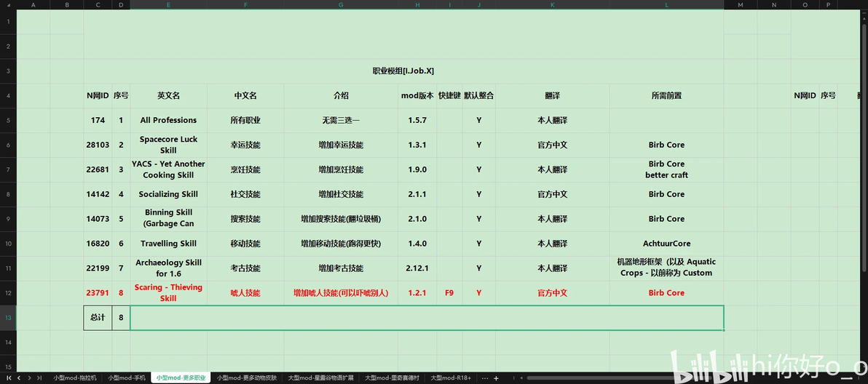Click the version cell 1.5.7
868x384 pixels.
tap(417, 120)
